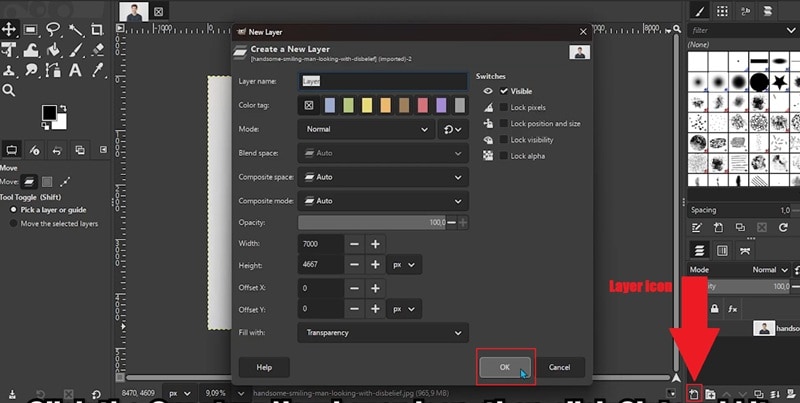Open the px unit dropdown beside Offset Y
The height and width of the screenshot is (403, 800).
(404, 309)
